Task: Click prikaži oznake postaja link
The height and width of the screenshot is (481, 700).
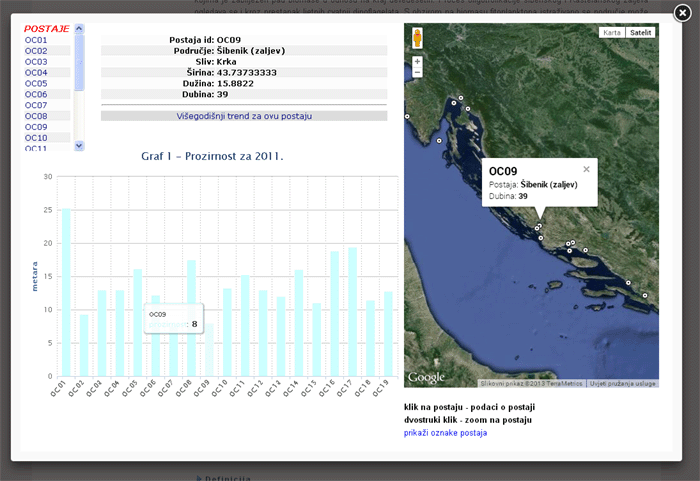Action: (x=446, y=433)
